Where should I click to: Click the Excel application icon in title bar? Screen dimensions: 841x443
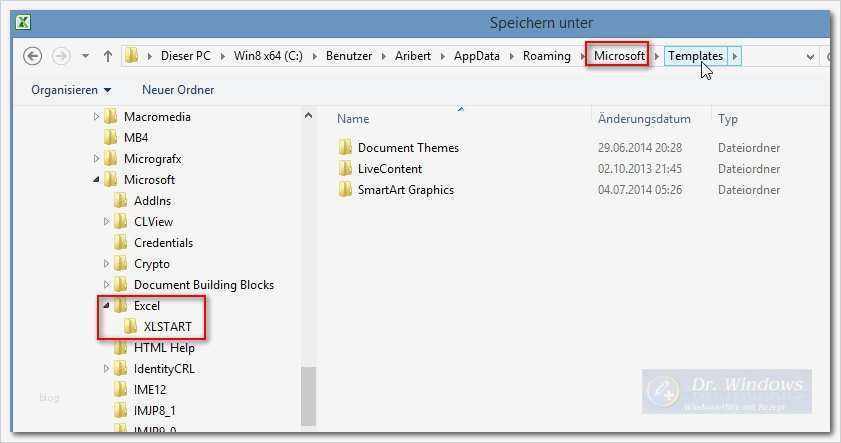(x=23, y=23)
